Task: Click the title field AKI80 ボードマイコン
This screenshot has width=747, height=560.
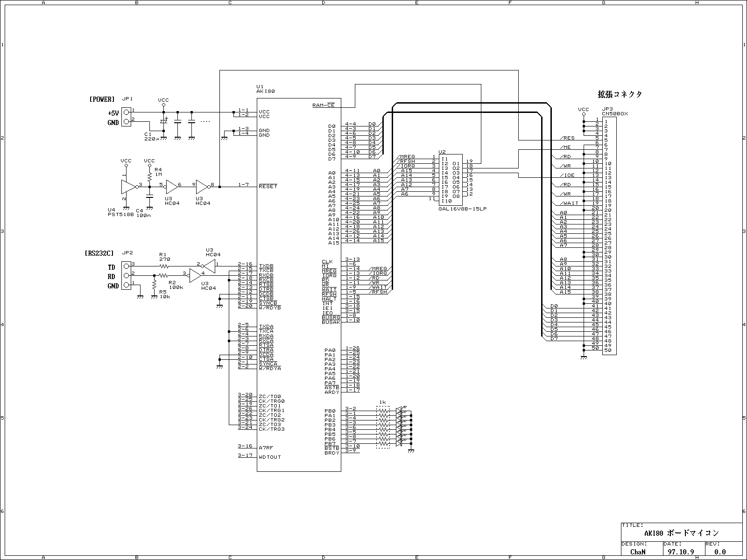Action: pos(681,533)
